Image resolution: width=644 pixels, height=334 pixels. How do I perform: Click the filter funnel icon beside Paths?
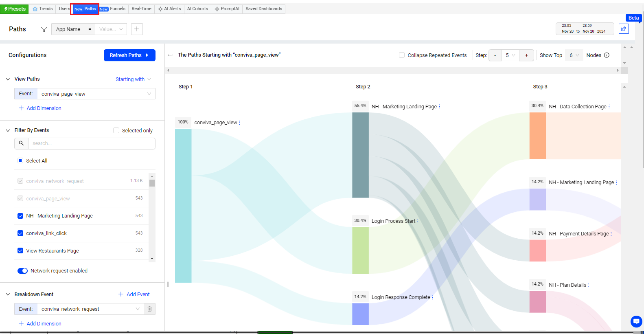click(44, 29)
